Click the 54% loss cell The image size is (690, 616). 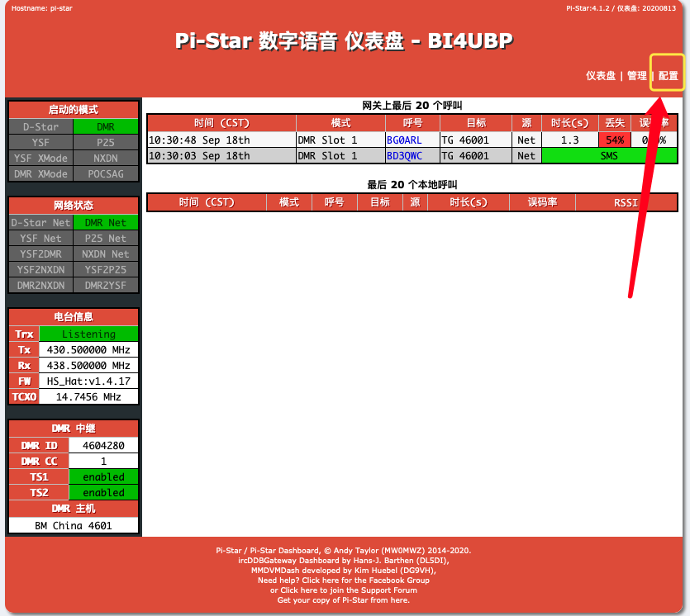[615, 140]
